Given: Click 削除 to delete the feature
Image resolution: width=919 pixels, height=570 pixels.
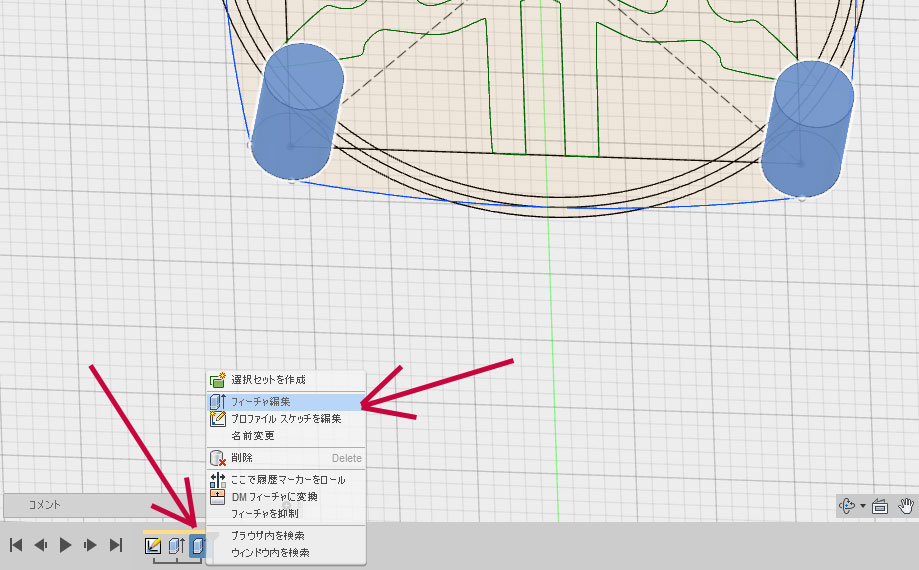Looking at the screenshot, I should 243,458.
